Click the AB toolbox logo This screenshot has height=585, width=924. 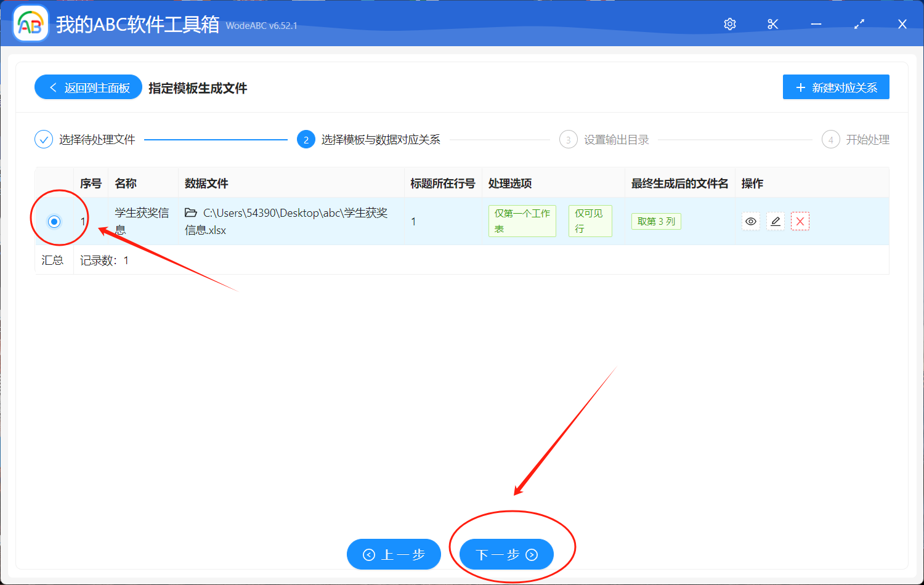coord(30,23)
